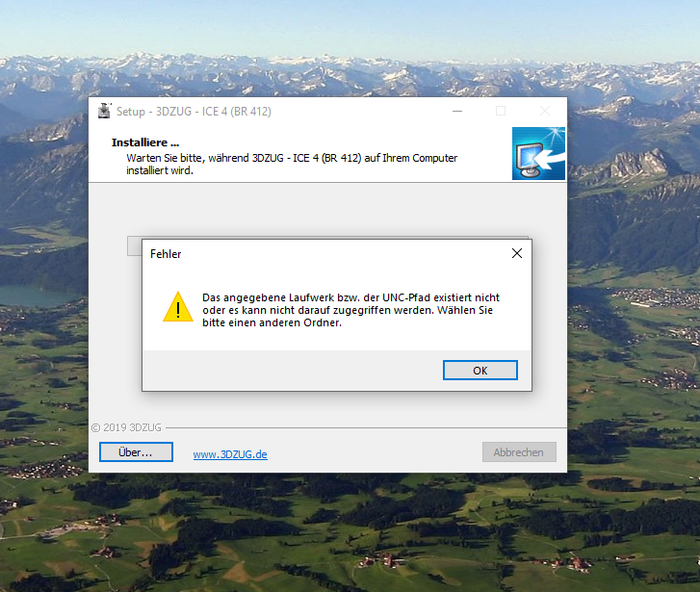Image resolution: width=700 pixels, height=592 pixels.
Task: Minimize the Setup window
Action: coord(457,111)
